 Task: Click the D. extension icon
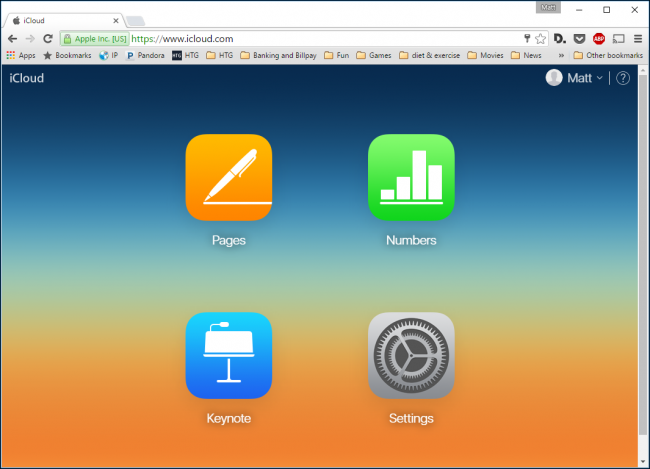coord(560,39)
